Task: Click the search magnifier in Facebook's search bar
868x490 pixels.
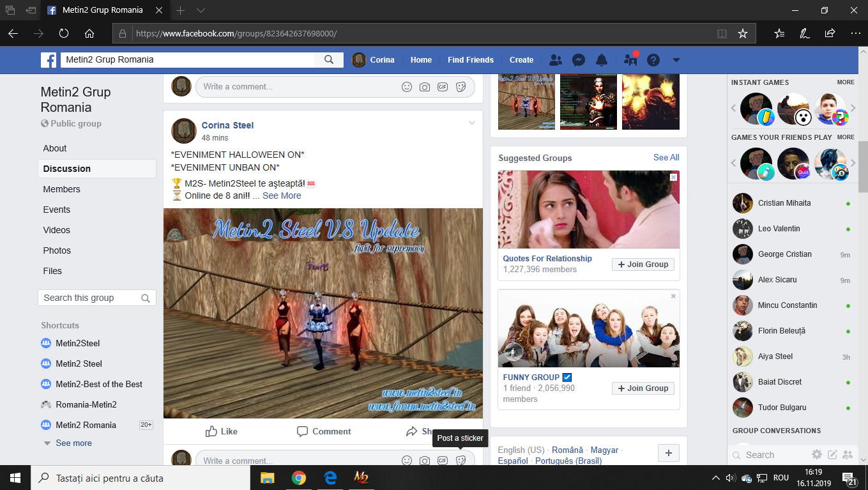Action: pyautogui.click(x=329, y=60)
